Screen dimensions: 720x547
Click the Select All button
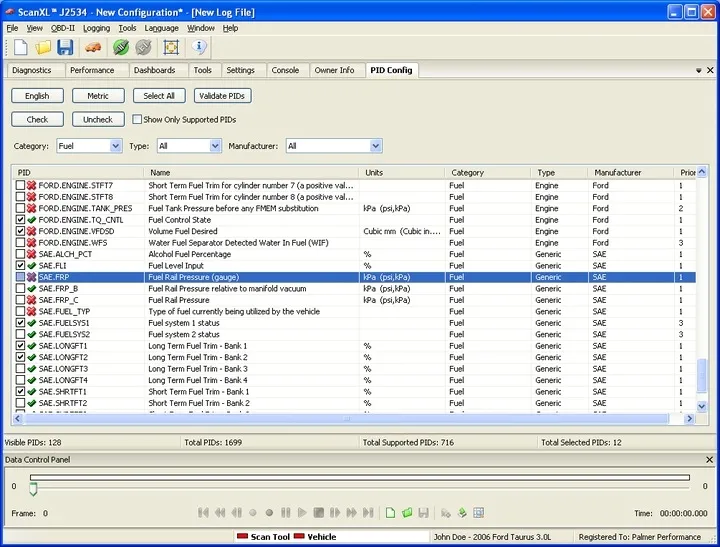click(158, 96)
